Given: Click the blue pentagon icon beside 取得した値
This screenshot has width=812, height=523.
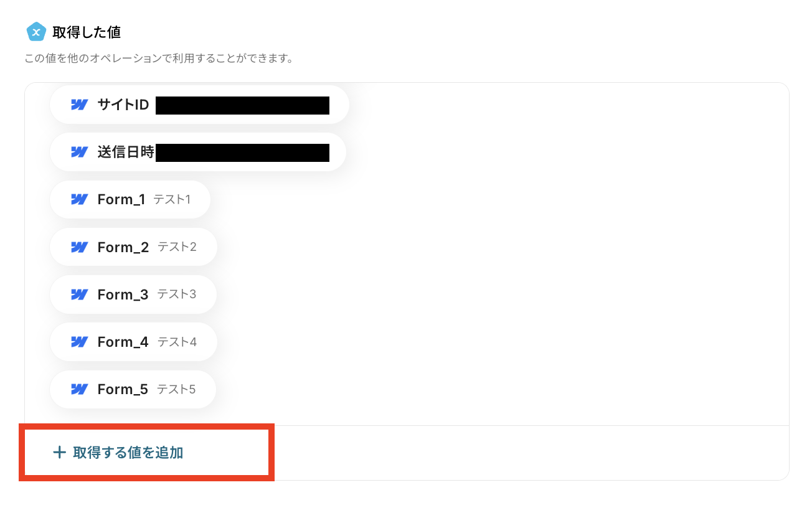Looking at the screenshot, I should (x=36, y=31).
